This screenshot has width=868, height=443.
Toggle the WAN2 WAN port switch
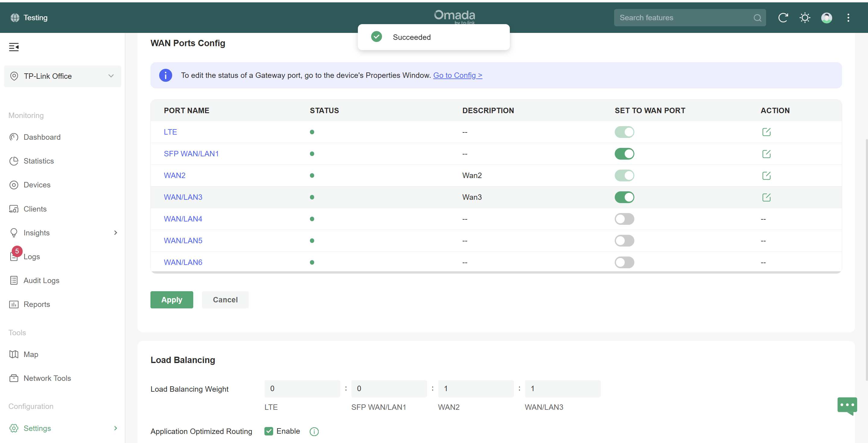click(624, 175)
